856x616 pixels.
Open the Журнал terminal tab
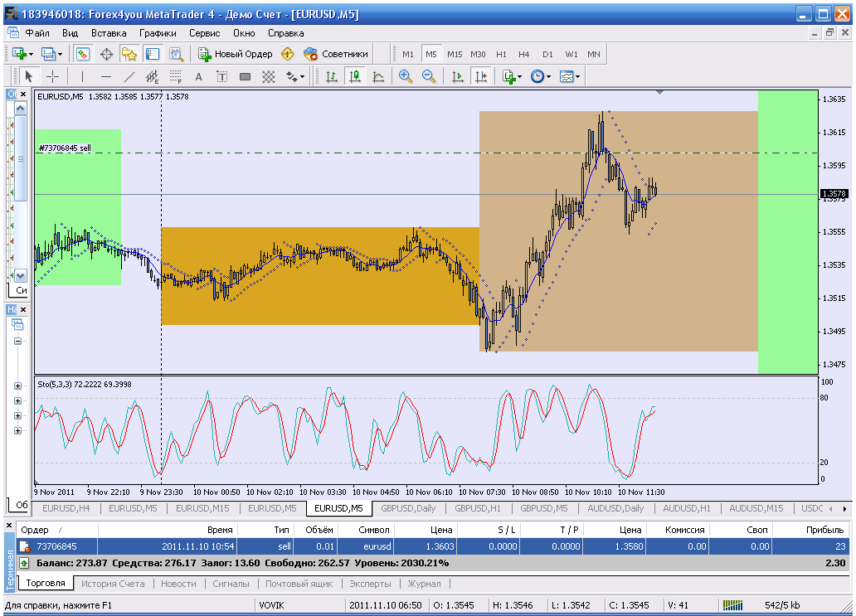424,584
